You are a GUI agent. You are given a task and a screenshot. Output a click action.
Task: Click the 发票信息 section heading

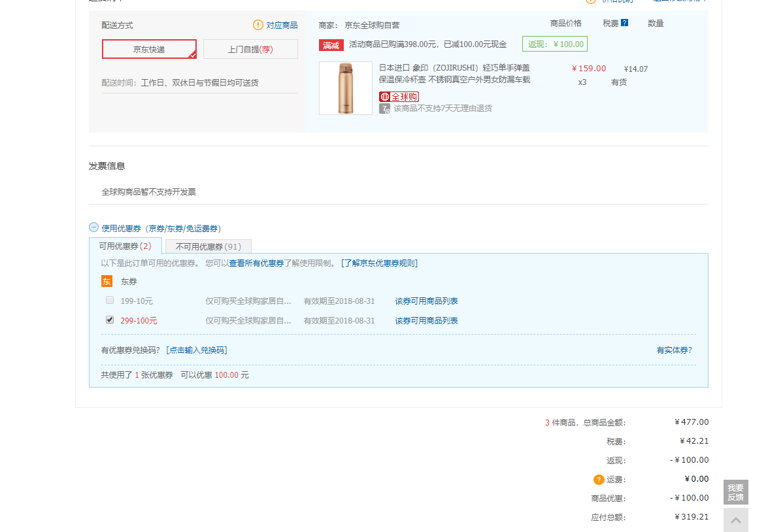pyautogui.click(x=107, y=166)
